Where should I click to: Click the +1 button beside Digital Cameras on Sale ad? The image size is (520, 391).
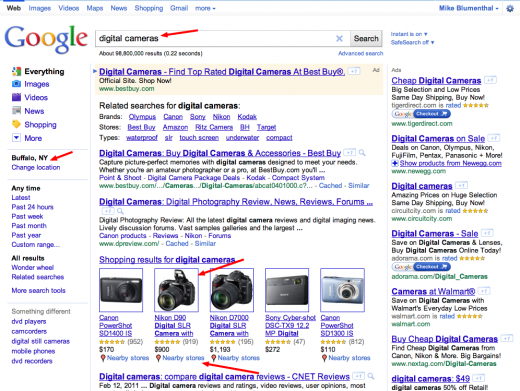coord(494,138)
